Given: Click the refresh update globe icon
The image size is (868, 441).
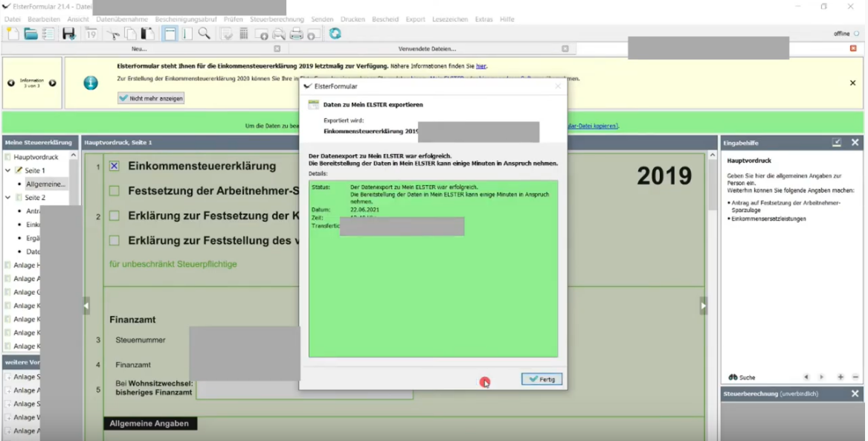Looking at the screenshot, I should (335, 33).
